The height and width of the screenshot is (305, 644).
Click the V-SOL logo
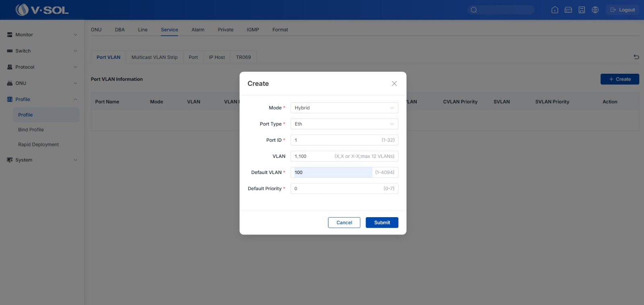click(42, 10)
